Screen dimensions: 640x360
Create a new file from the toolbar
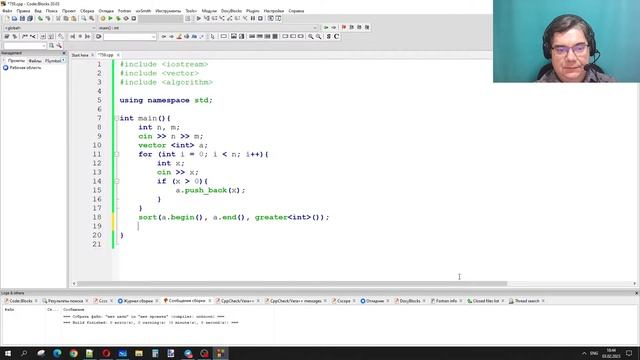pos(7,18)
